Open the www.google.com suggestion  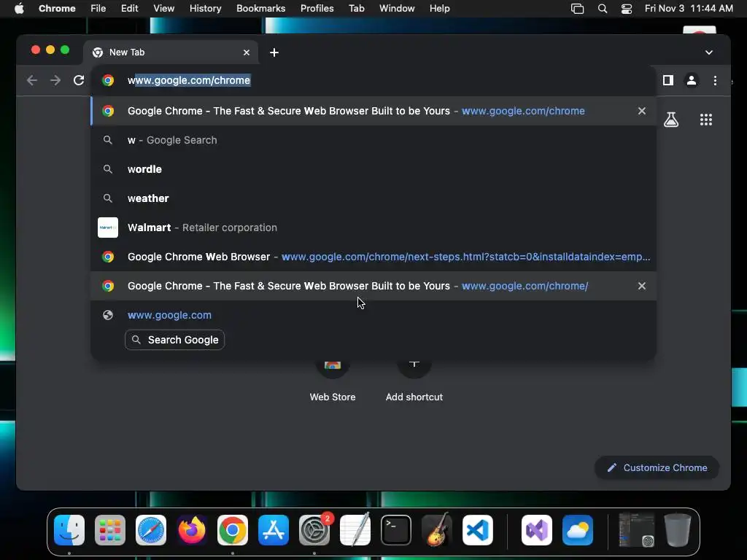[373, 315]
